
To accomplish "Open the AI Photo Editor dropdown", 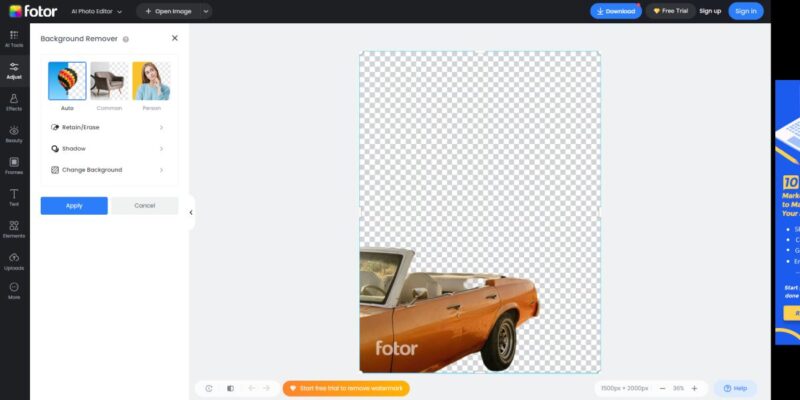I will 96,11.
